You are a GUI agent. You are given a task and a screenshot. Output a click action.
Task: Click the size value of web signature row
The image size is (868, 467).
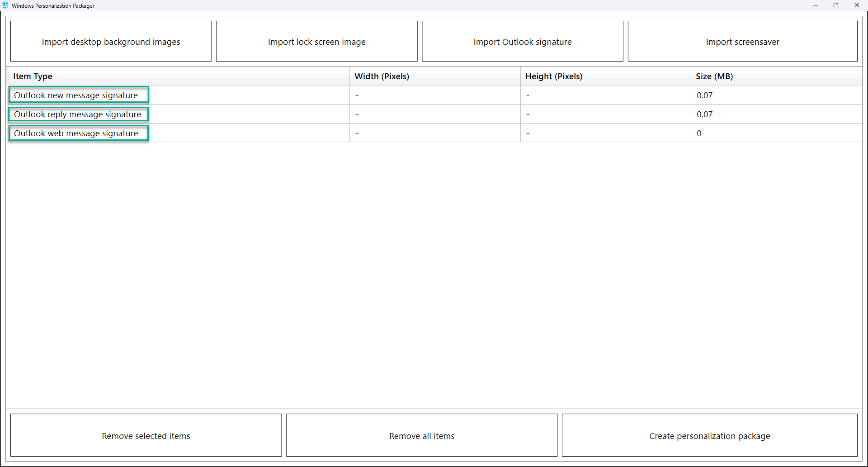699,133
